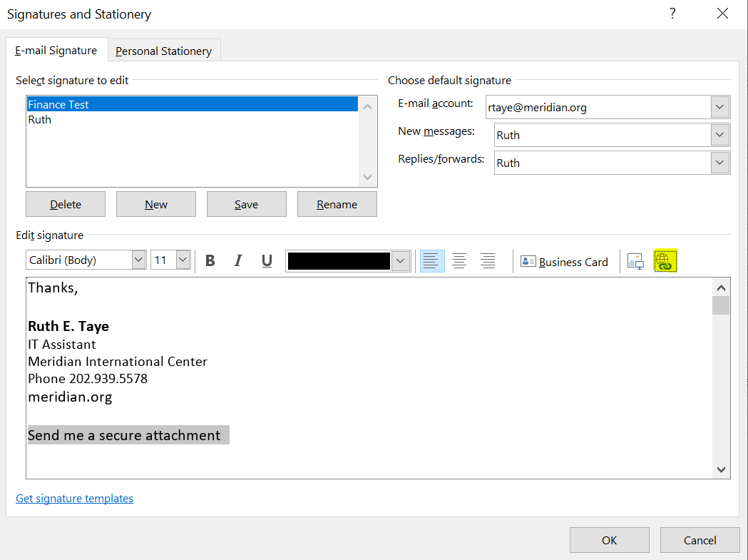Viewport: 748px width, 560px height.
Task: Open the help question mark
Action: 672,14
